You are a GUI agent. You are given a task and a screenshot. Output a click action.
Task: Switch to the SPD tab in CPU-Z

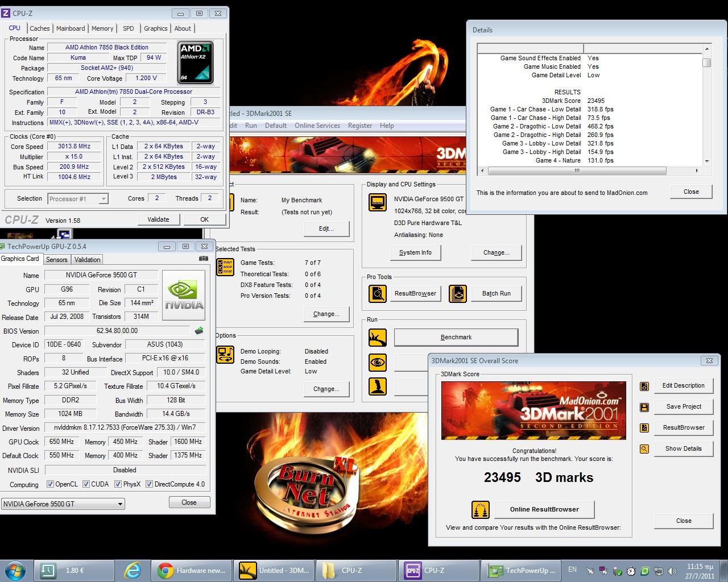point(129,28)
